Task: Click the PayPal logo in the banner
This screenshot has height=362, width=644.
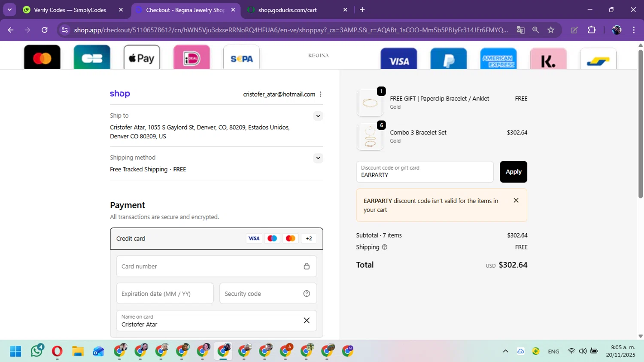Action: (449, 59)
